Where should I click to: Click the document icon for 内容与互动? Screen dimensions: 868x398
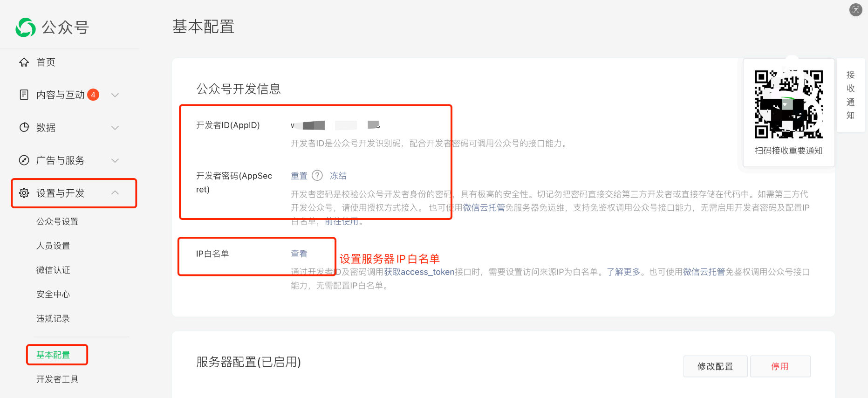(x=24, y=95)
